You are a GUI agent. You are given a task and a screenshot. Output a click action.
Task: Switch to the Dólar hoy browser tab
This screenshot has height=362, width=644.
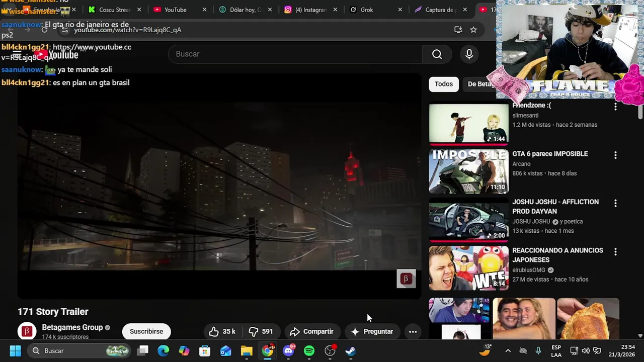[246, 10]
